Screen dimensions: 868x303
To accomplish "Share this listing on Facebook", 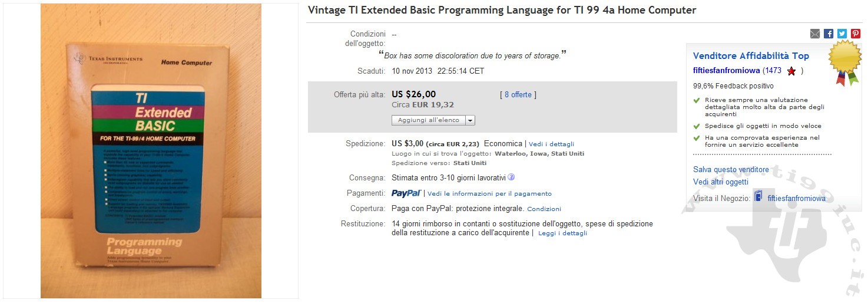I will pos(829,34).
